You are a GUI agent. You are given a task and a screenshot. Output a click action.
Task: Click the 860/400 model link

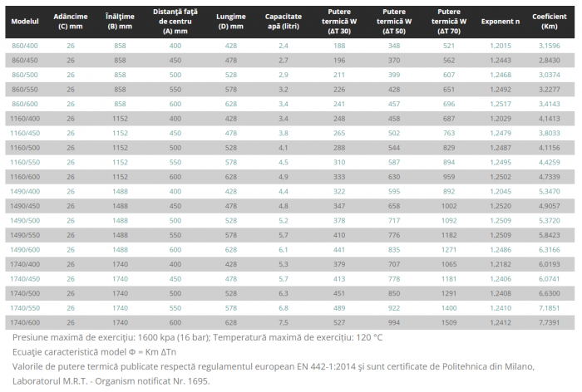pos(24,45)
